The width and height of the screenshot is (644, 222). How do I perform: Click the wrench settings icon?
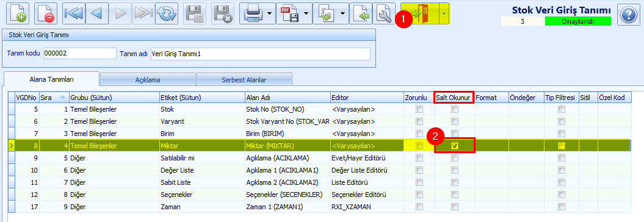pos(383,13)
